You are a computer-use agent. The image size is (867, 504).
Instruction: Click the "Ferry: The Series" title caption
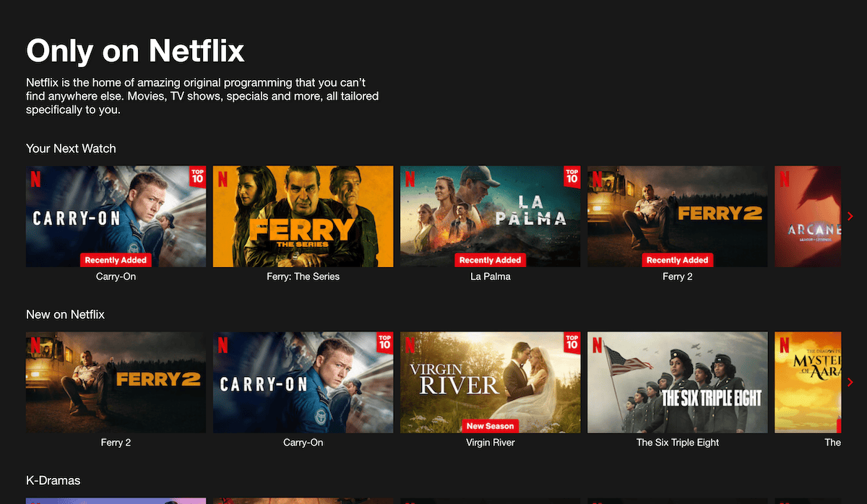(303, 277)
